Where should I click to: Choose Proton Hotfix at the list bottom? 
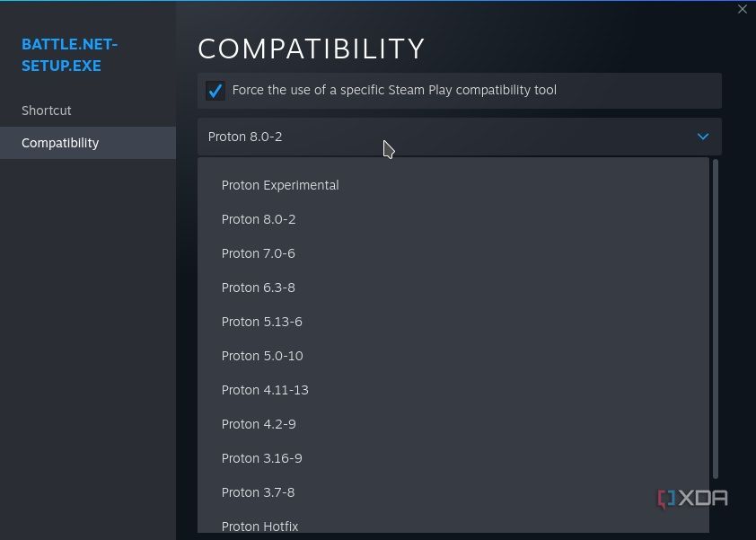click(260, 527)
